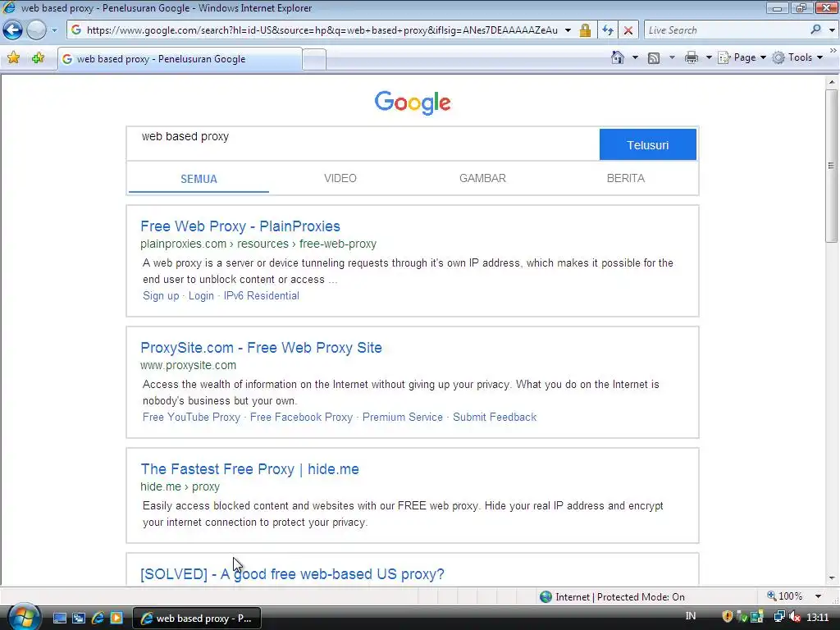
Task: Click the vertical scrollbar down arrow
Action: pyautogui.click(x=832, y=578)
